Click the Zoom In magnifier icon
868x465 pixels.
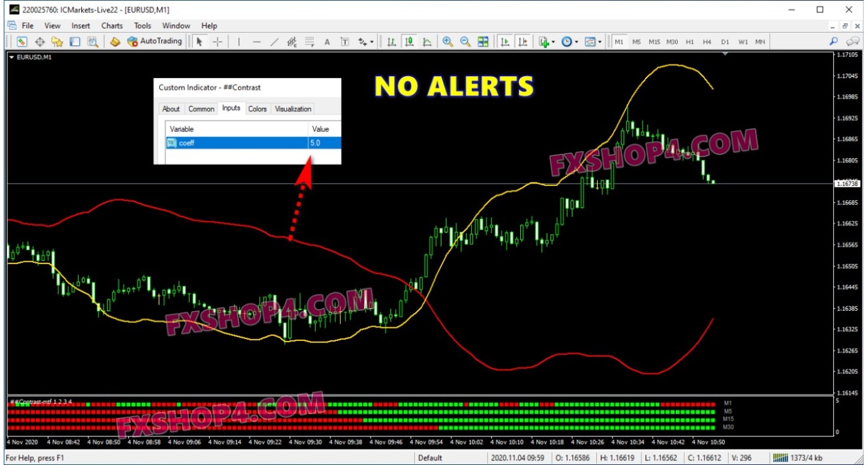coord(447,42)
